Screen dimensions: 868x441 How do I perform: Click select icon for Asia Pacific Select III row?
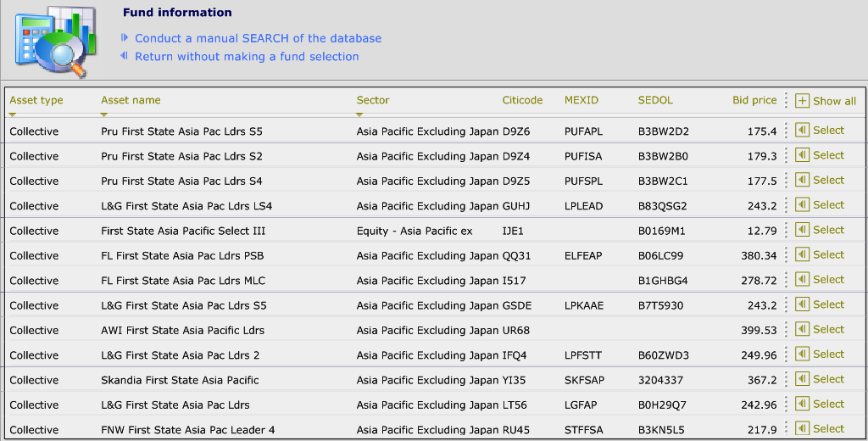802,230
